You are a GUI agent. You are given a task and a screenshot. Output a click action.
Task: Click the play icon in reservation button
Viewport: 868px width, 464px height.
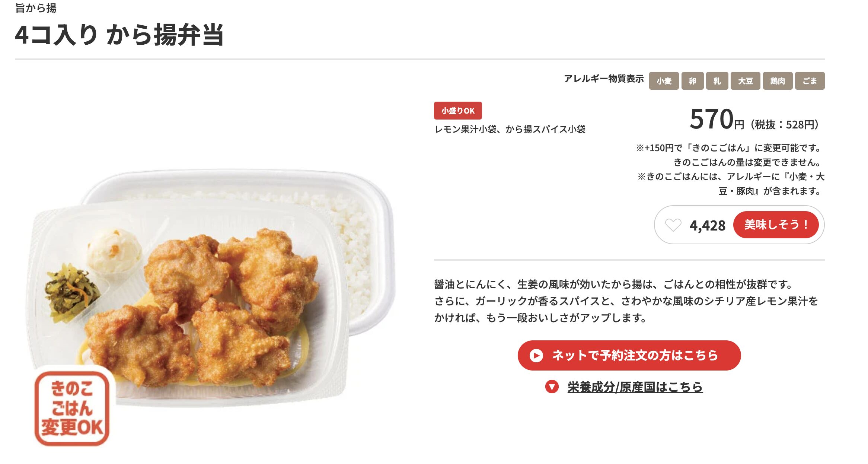[x=536, y=355]
